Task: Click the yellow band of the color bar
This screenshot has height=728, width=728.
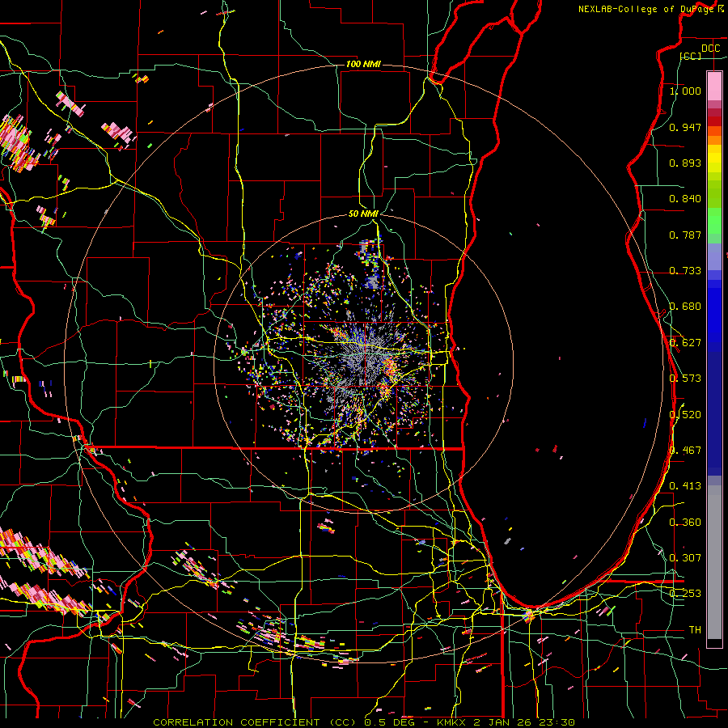Action: click(x=714, y=159)
